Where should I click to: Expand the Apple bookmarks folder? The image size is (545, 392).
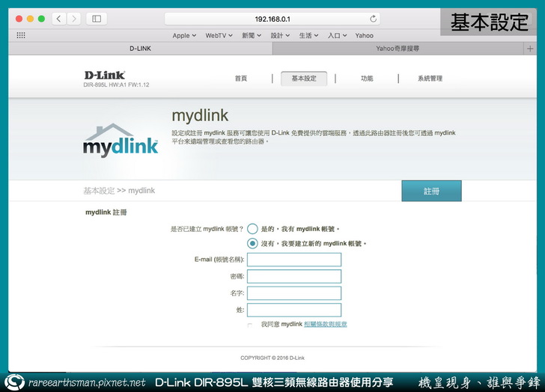tap(184, 35)
